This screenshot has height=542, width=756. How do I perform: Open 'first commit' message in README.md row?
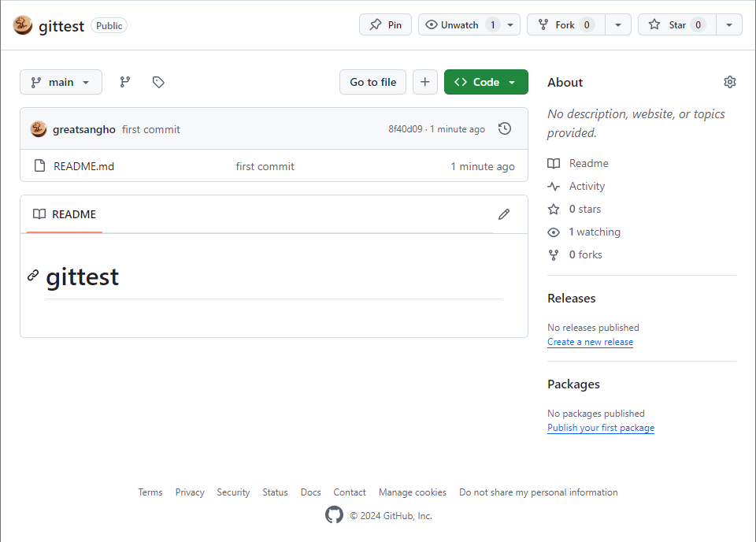pos(265,166)
